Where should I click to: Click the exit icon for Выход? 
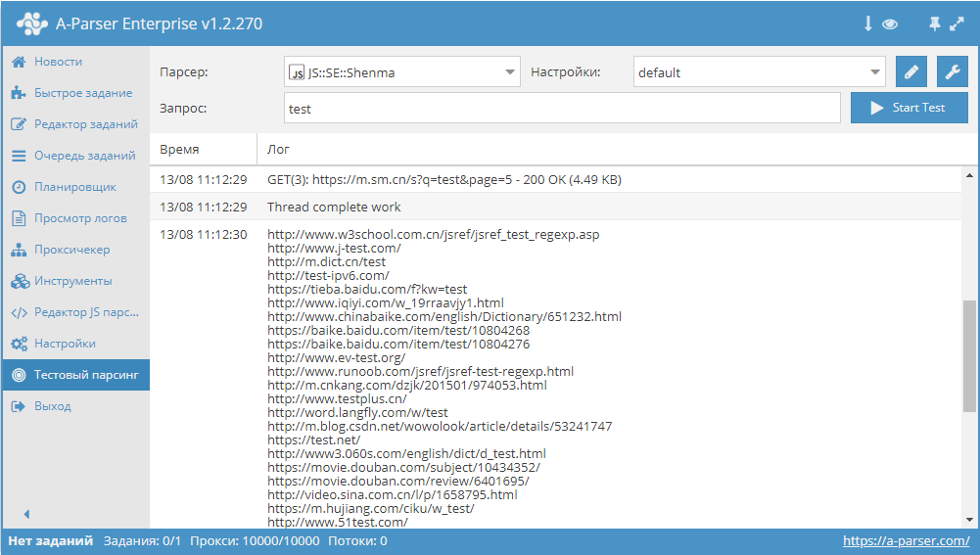tap(19, 406)
